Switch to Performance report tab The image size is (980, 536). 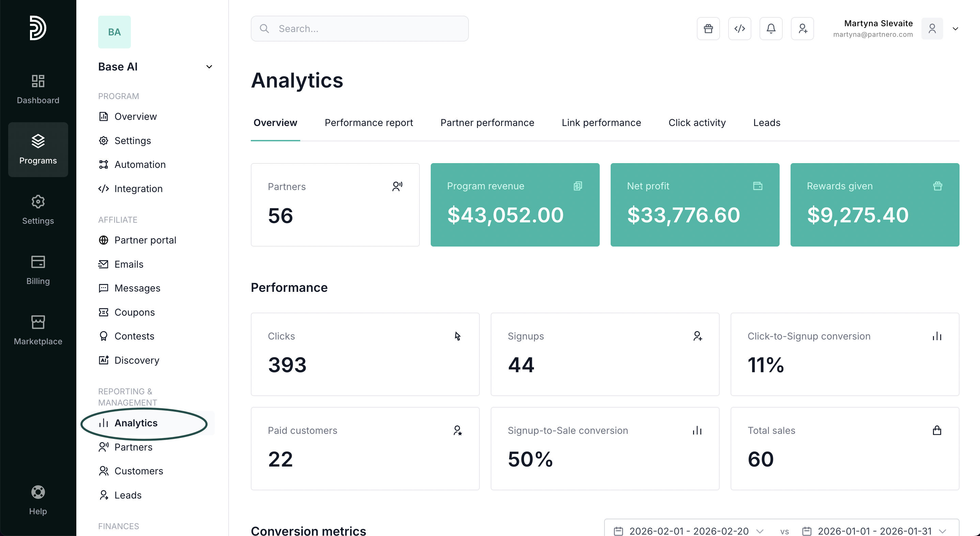[x=368, y=122]
